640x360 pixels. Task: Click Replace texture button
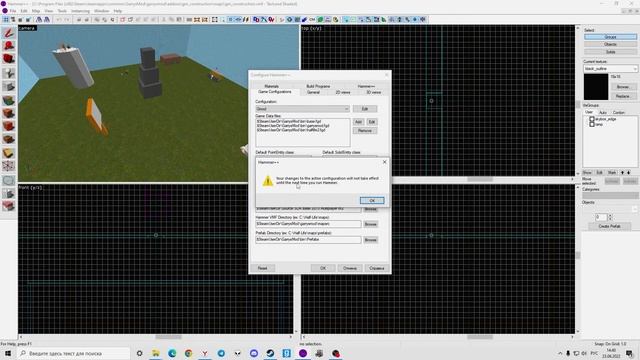tap(622, 96)
